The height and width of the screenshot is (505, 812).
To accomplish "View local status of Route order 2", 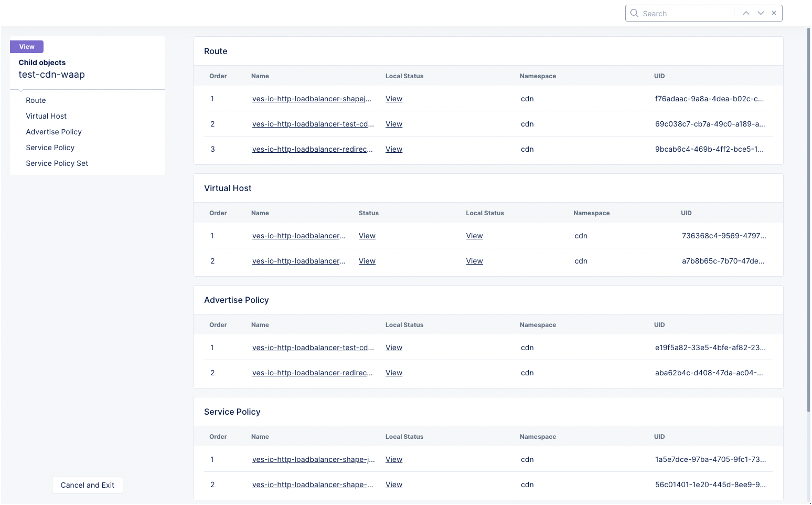I will (394, 124).
